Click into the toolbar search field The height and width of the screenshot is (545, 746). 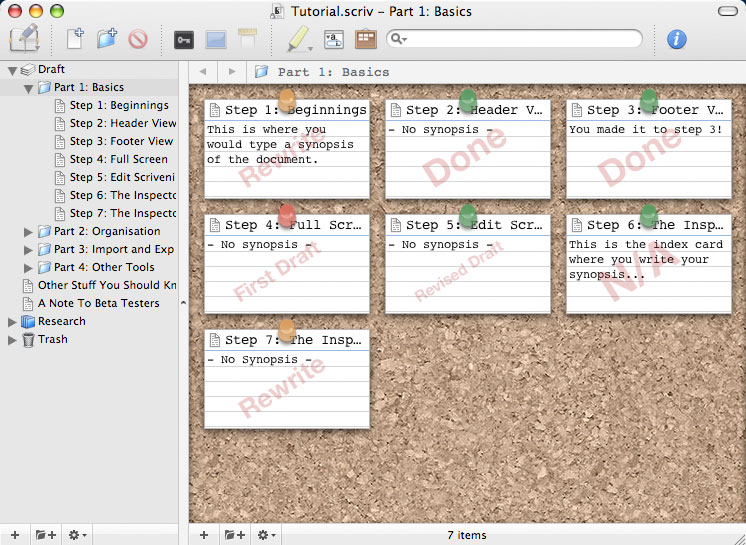[x=520, y=39]
